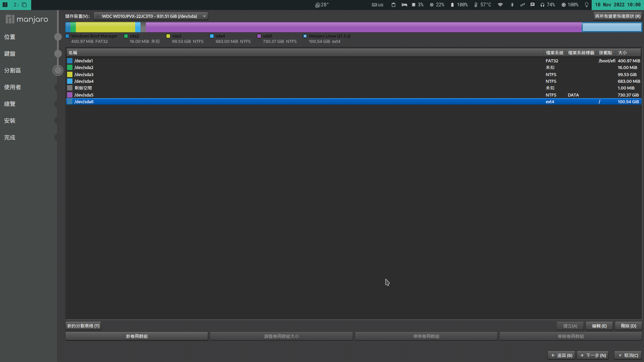Image resolution: width=644 pixels, height=362 pixels.
Task: Open the storage device dropdown
Action: pyautogui.click(x=151, y=16)
